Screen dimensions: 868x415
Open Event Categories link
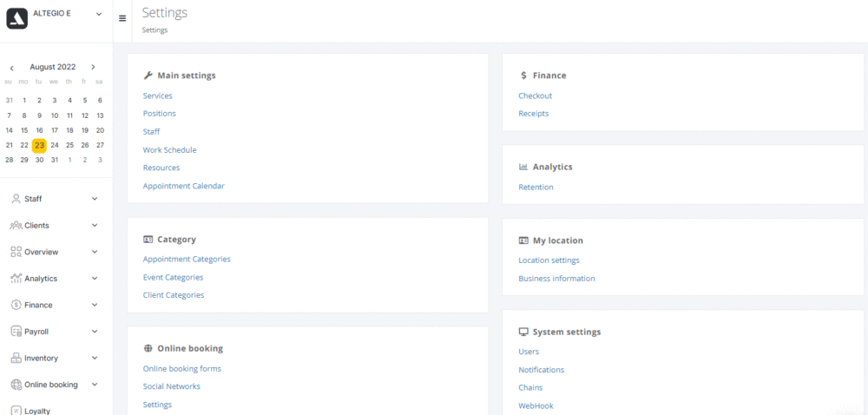click(x=173, y=277)
